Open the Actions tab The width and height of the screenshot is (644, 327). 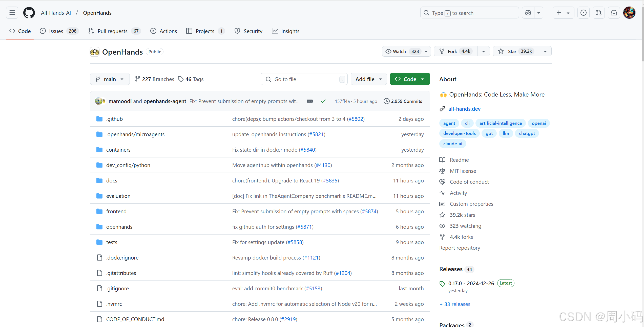(x=164, y=31)
